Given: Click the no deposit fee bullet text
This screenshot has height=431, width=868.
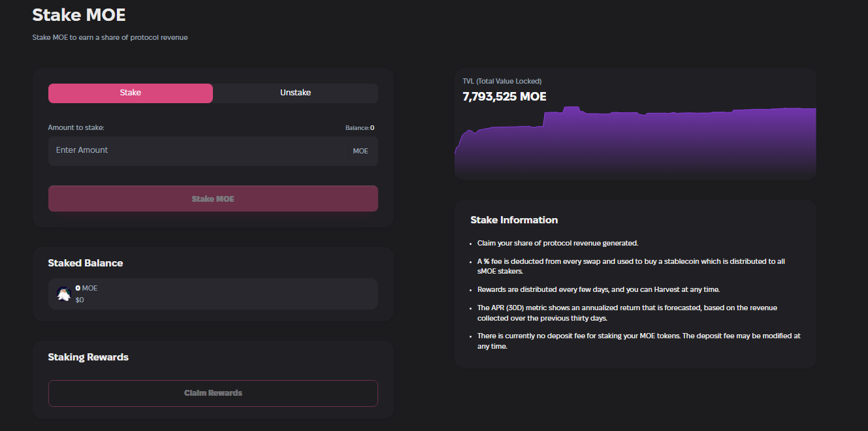Looking at the screenshot, I should click(638, 341).
